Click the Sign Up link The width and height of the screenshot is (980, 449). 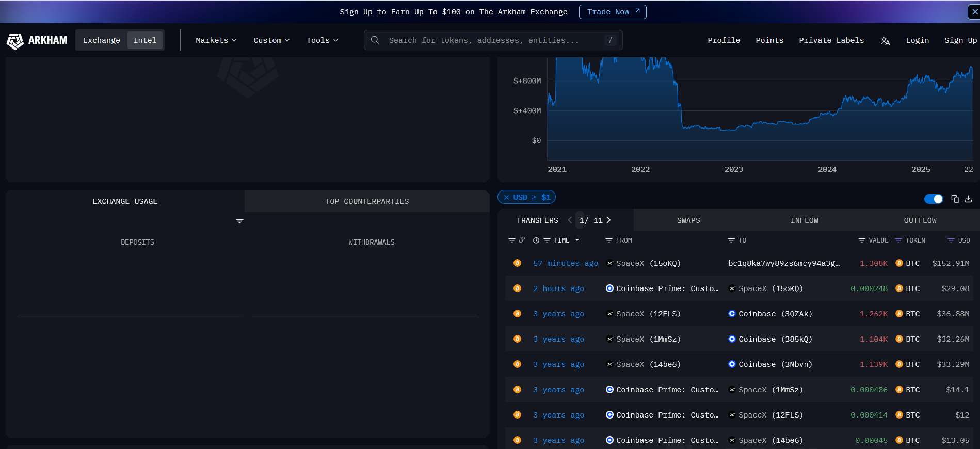click(960, 40)
